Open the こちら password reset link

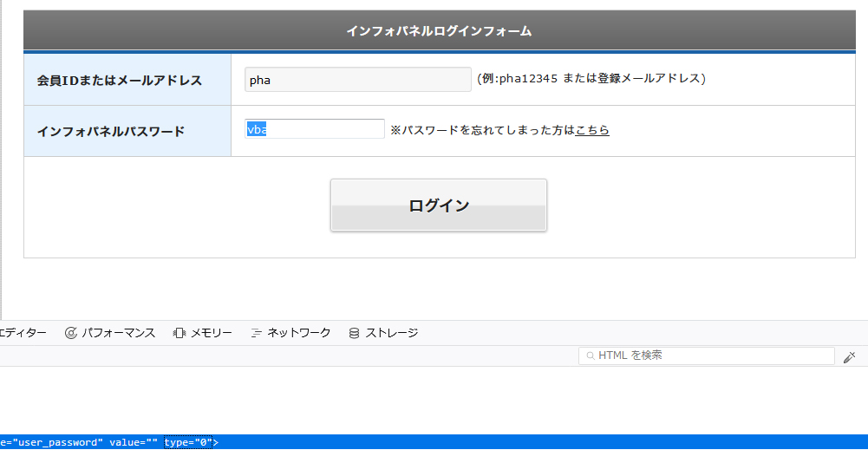(x=592, y=130)
